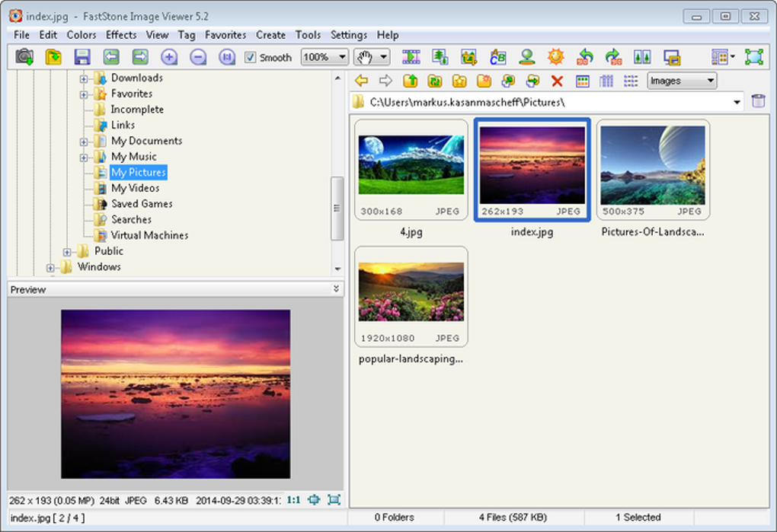Open Adjust Lighting sun icon
The height and width of the screenshot is (532, 777).
tap(556, 57)
